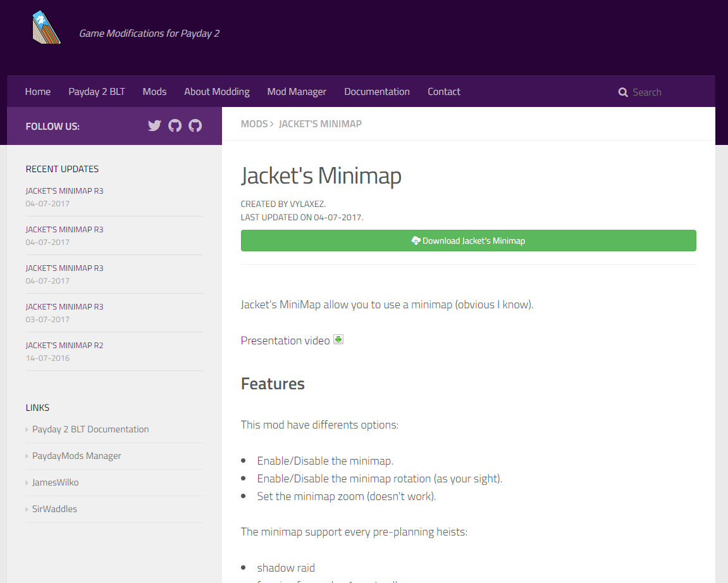Open the About Modding page
This screenshot has width=728, height=583.
point(217,92)
